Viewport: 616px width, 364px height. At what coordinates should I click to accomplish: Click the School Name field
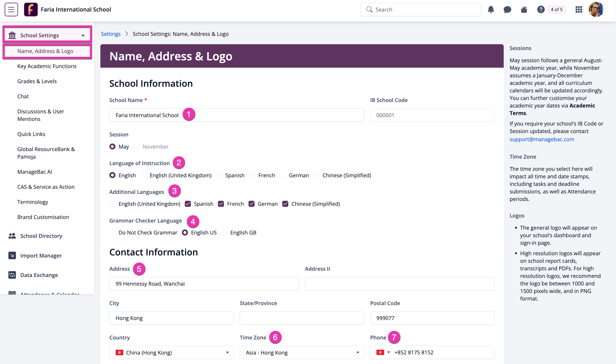click(x=236, y=115)
